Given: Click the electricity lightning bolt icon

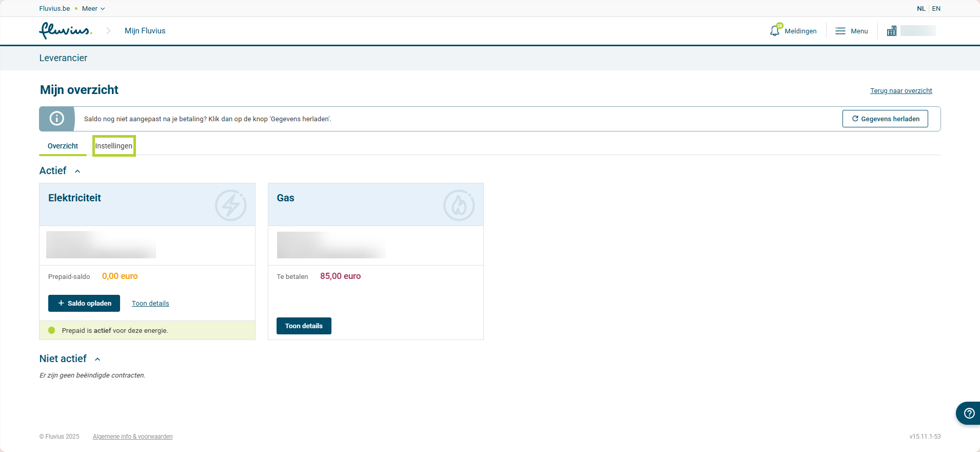Looking at the screenshot, I should click(230, 205).
